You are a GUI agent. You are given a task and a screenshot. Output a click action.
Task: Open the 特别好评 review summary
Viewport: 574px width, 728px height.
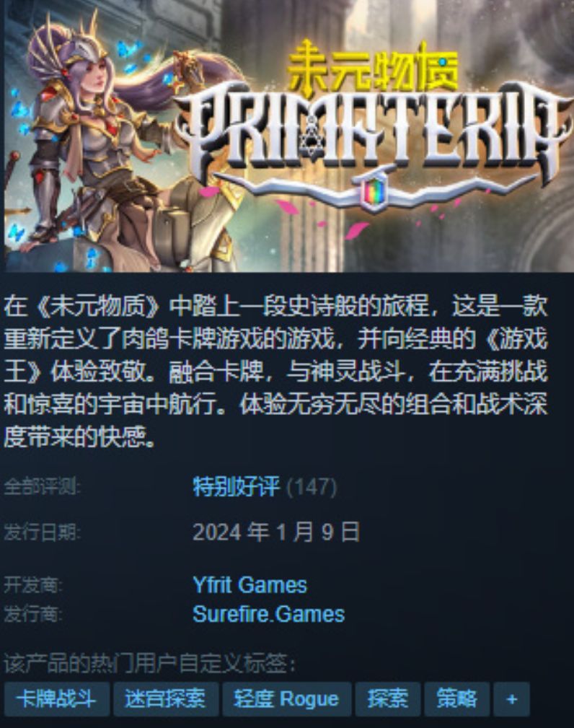[x=237, y=486]
